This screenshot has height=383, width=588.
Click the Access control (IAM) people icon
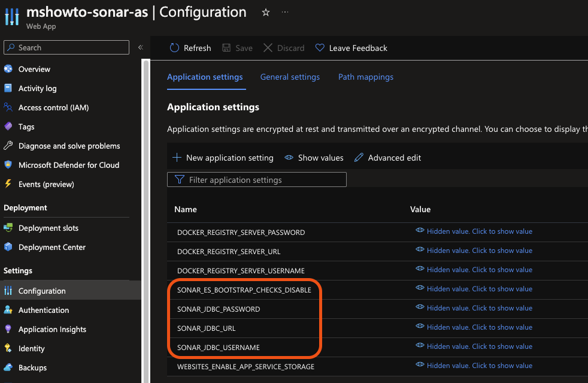click(x=8, y=107)
